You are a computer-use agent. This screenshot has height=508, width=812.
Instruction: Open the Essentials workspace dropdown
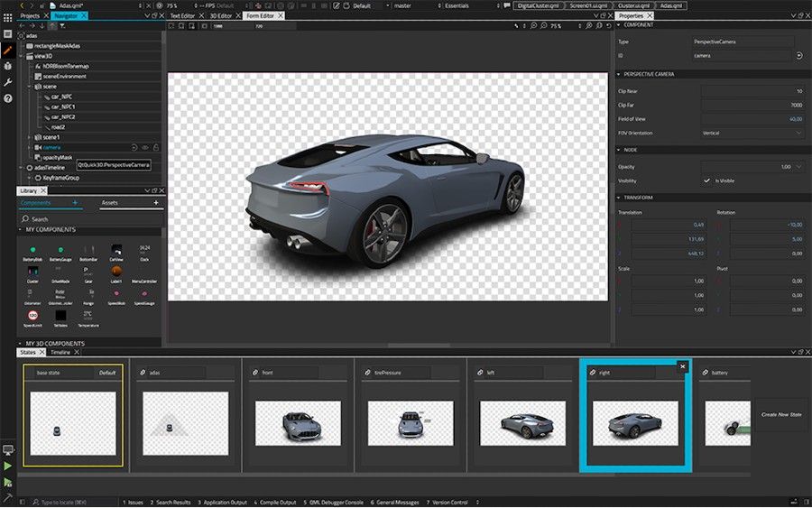pos(470,5)
